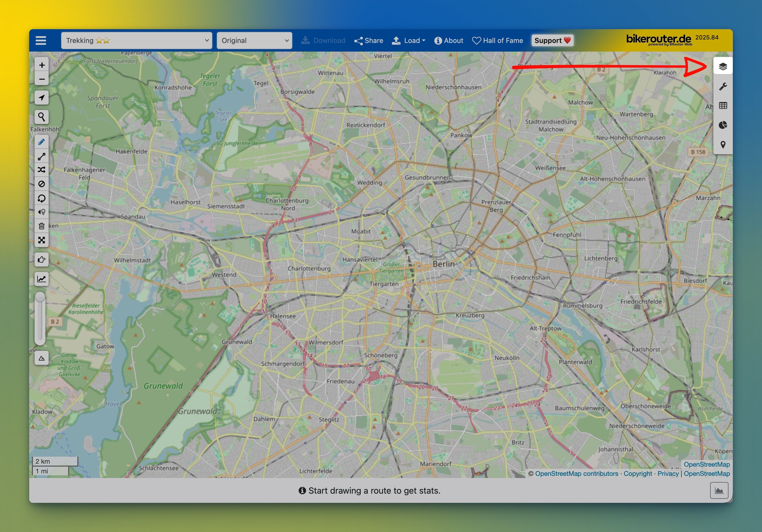This screenshot has width=762, height=532.
Task: Click the opacity slider handle
Action: point(40,297)
